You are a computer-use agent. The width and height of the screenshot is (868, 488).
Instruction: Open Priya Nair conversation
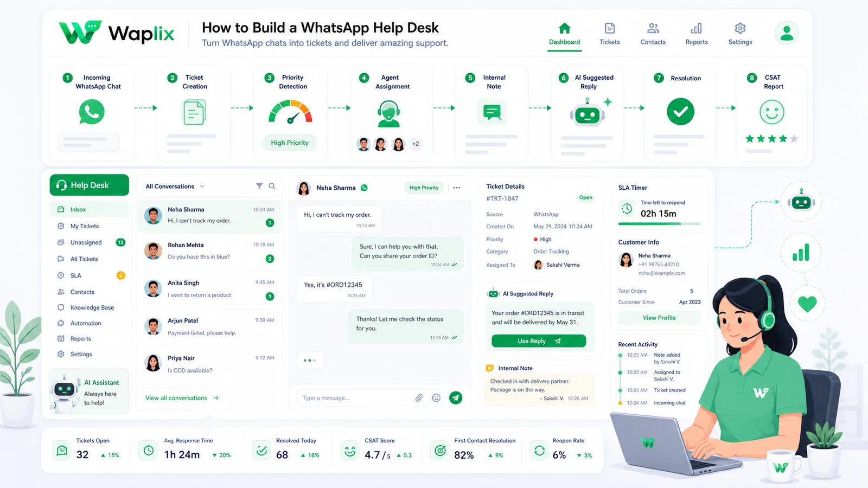tap(209, 364)
